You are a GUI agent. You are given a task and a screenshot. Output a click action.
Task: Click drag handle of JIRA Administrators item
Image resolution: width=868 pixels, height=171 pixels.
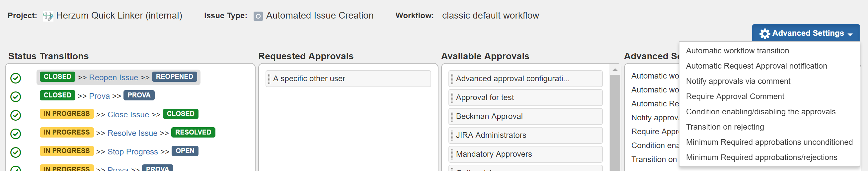coord(452,135)
